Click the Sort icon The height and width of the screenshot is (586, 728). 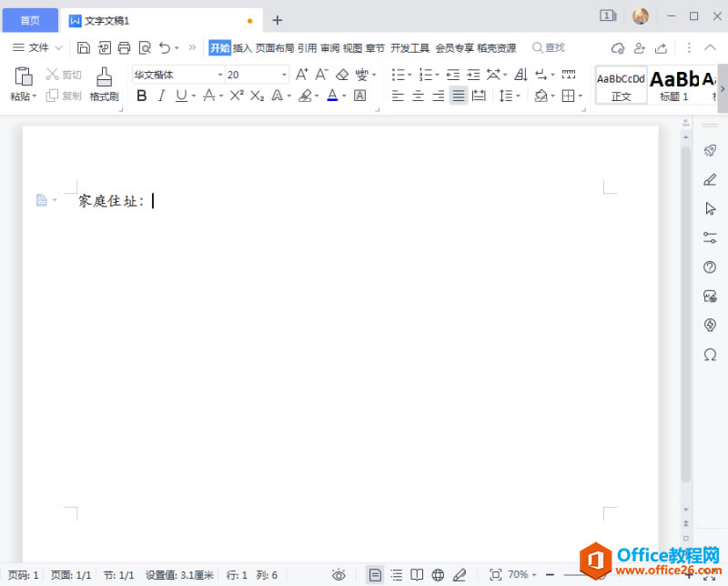point(521,75)
